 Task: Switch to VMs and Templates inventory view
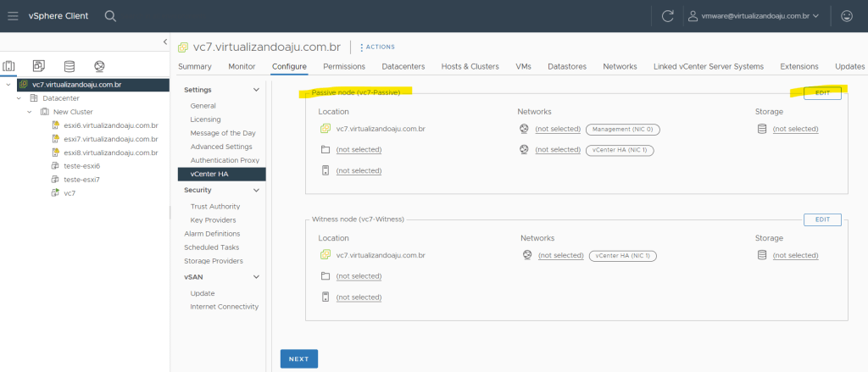pyautogui.click(x=39, y=66)
